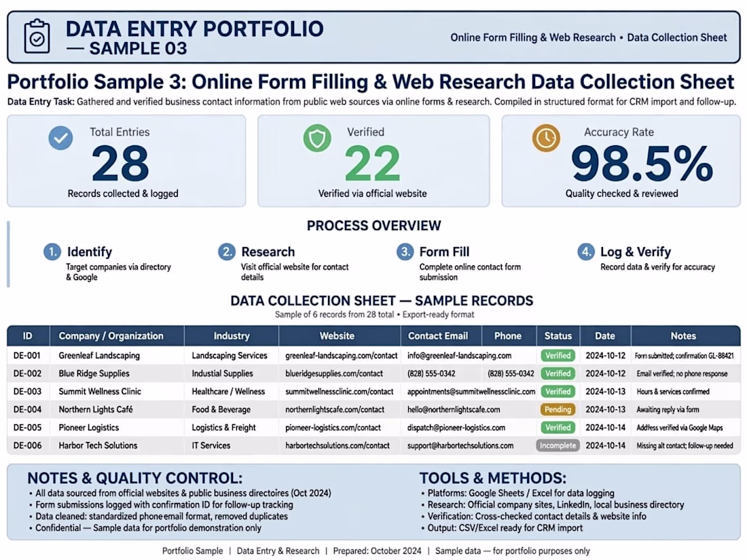Select the DE-006 ID cell

pyautogui.click(x=27, y=446)
